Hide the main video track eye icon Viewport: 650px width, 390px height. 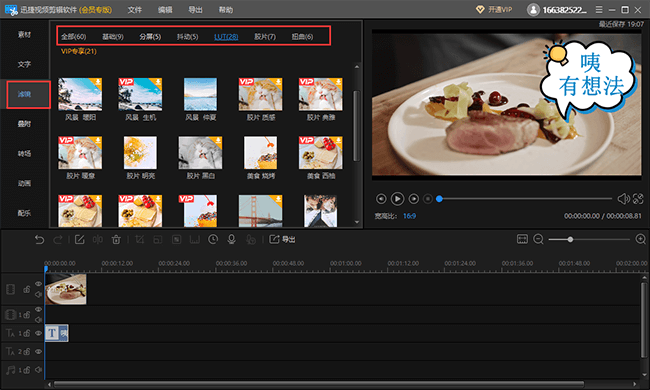[38, 283]
